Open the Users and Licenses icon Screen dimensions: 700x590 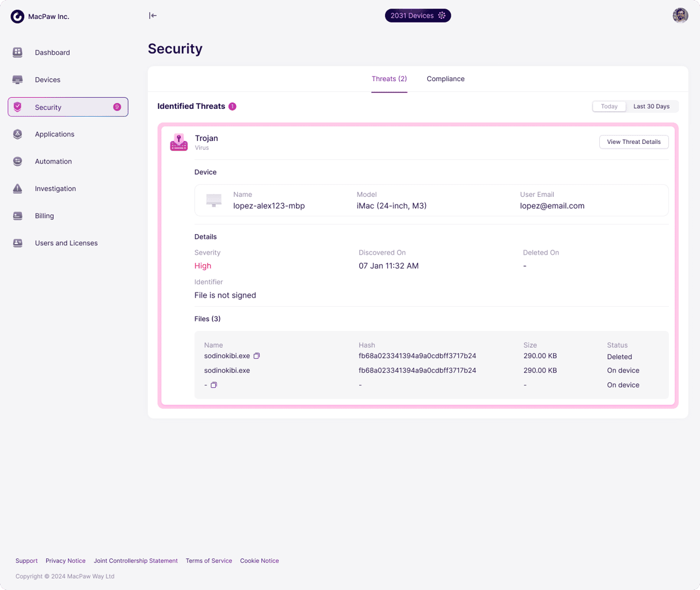click(18, 243)
